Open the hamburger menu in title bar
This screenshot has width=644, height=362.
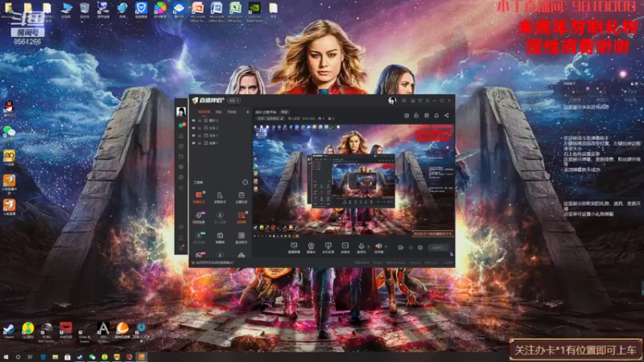(x=427, y=101)
